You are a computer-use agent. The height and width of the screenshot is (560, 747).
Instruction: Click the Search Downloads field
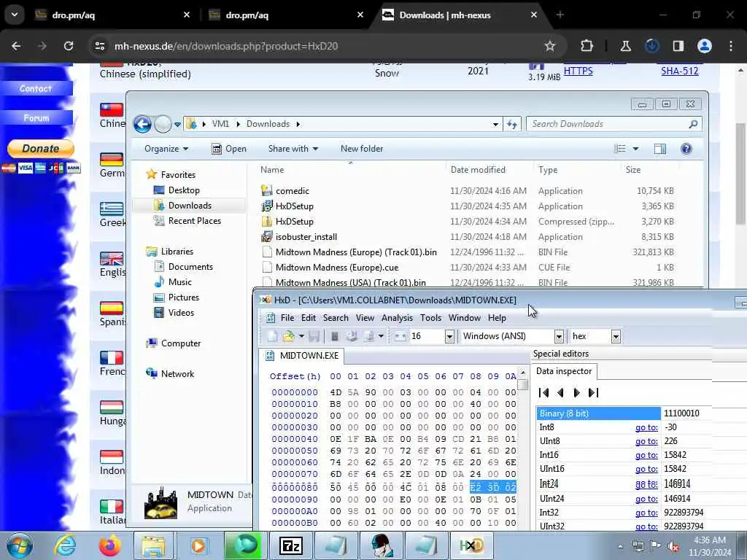click(614, 124)
